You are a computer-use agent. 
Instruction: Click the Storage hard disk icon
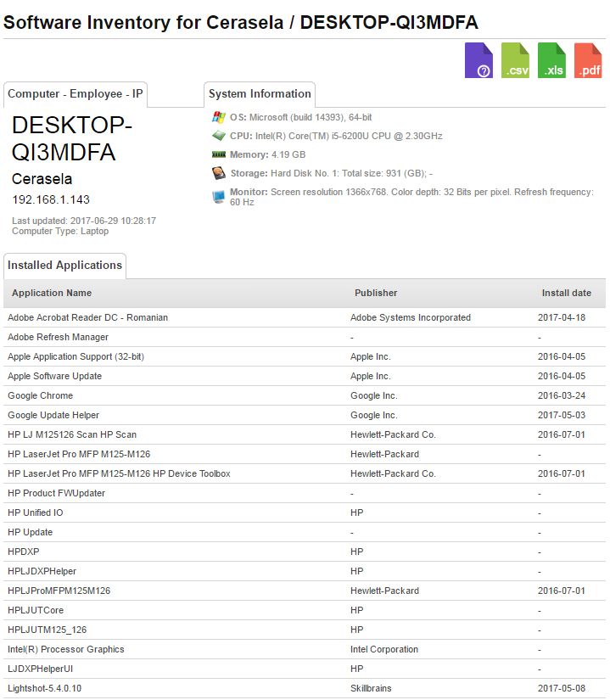[218, 173]
